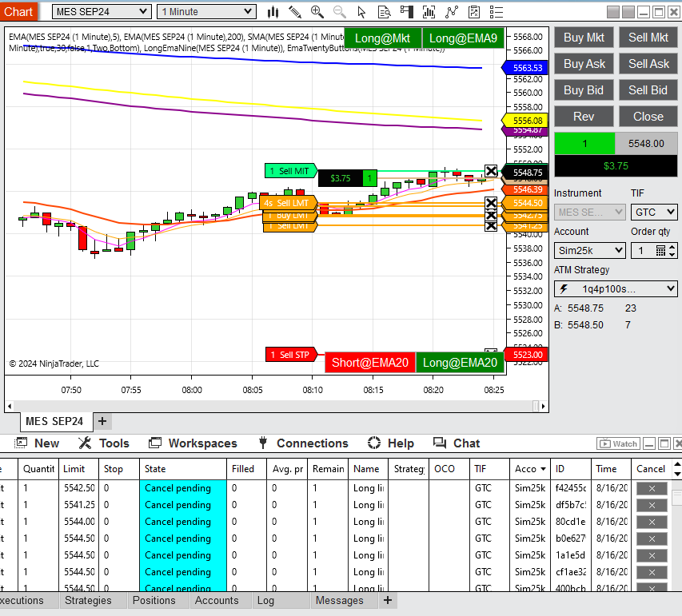The width and height of the screenshot is (682, 616).
Task: Click the Buy Mkt button
Action: (584, 38)
